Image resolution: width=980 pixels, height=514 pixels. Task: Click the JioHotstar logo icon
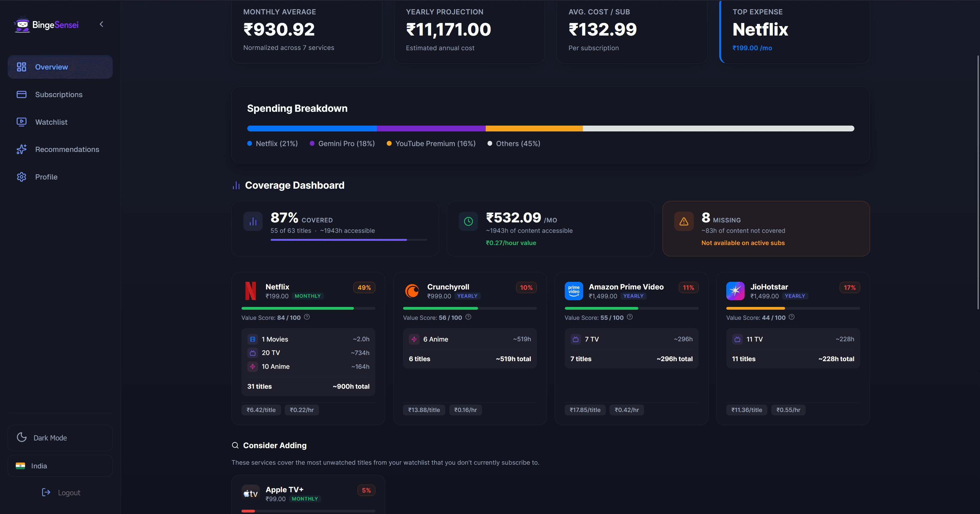(x=735, y=291)
